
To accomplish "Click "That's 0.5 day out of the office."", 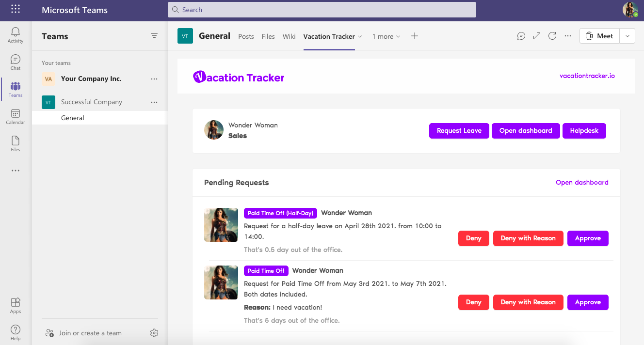I will pos(293,250).
